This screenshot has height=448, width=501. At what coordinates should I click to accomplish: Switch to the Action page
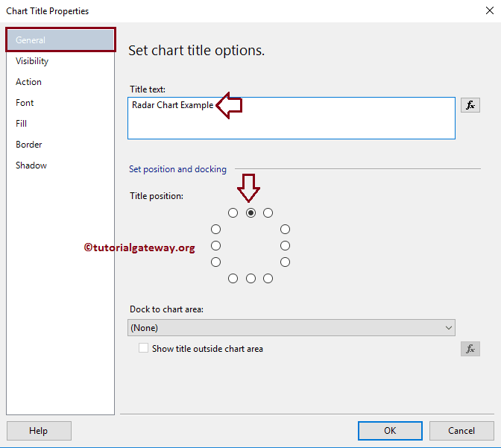click(29, 82)
